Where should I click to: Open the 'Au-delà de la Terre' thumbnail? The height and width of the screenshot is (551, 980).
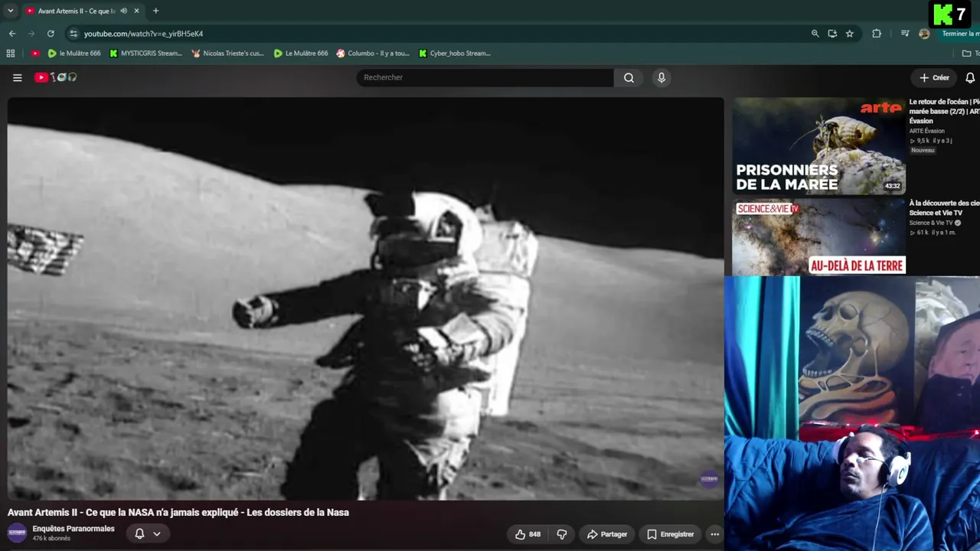tap(818, 236)
